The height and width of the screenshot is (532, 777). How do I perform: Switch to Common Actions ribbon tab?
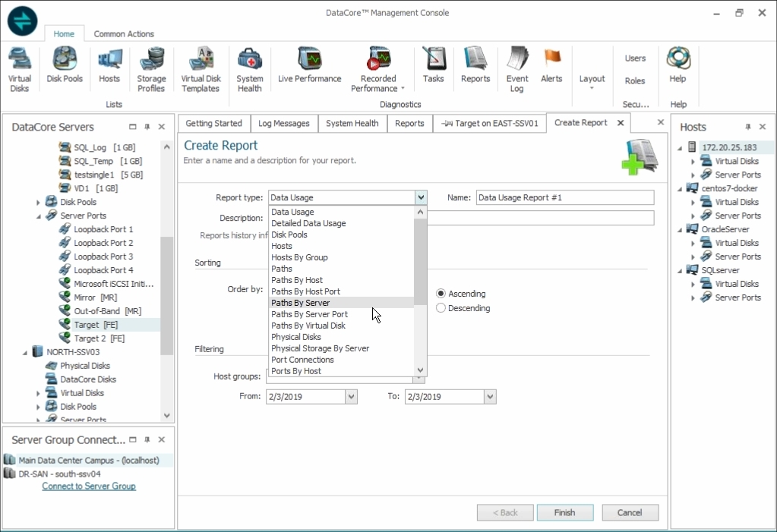(124, 33)
